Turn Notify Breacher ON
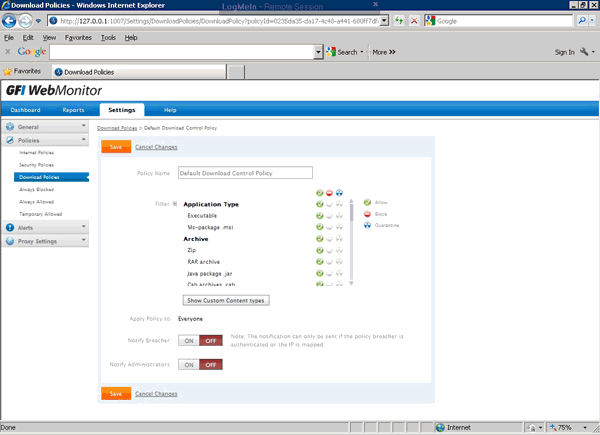 click(x=189, y=341)
